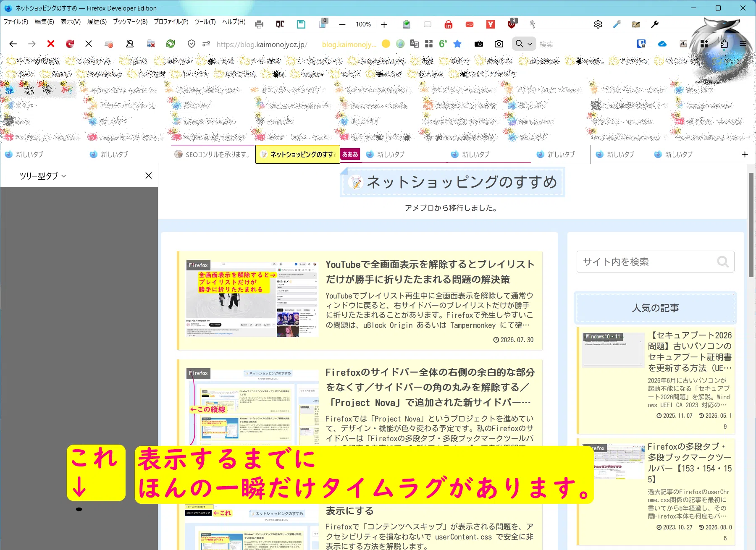756x550 pixels.
Task: Click the teal save floppy disk icon
Action: (301, 24)
